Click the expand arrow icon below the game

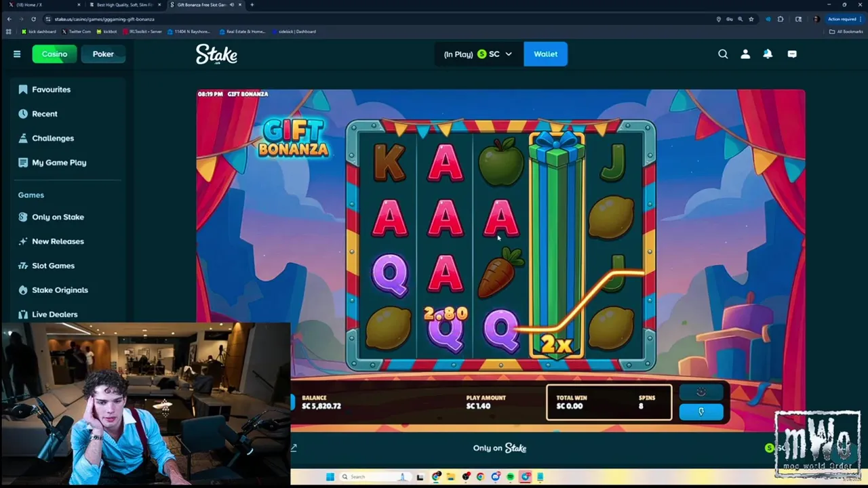(294, 448)
